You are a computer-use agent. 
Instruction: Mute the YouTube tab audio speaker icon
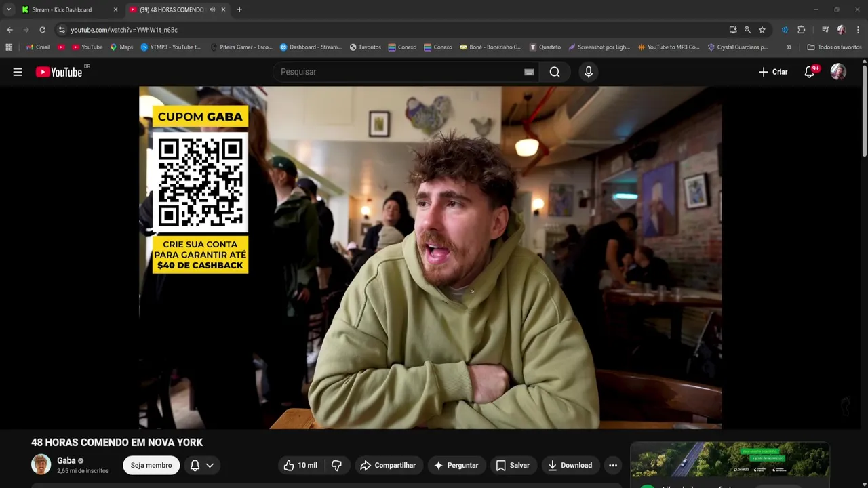212,9
